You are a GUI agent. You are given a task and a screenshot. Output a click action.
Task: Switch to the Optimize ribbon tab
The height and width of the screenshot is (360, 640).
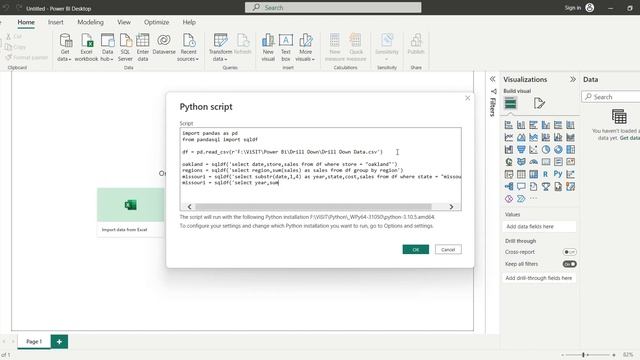(156, 22)
